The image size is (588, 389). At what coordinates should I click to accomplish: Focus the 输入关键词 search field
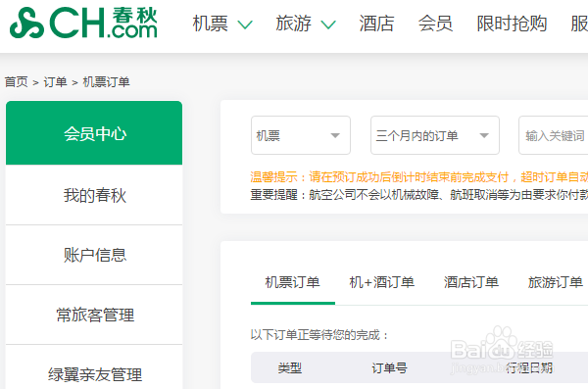554,135
